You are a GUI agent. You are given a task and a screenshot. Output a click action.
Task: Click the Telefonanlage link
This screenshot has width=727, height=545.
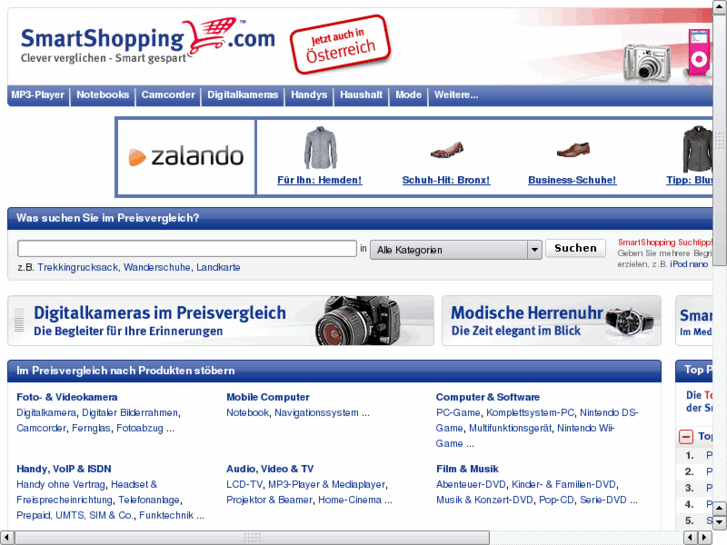pyautogui.click(x=149, y=500)
